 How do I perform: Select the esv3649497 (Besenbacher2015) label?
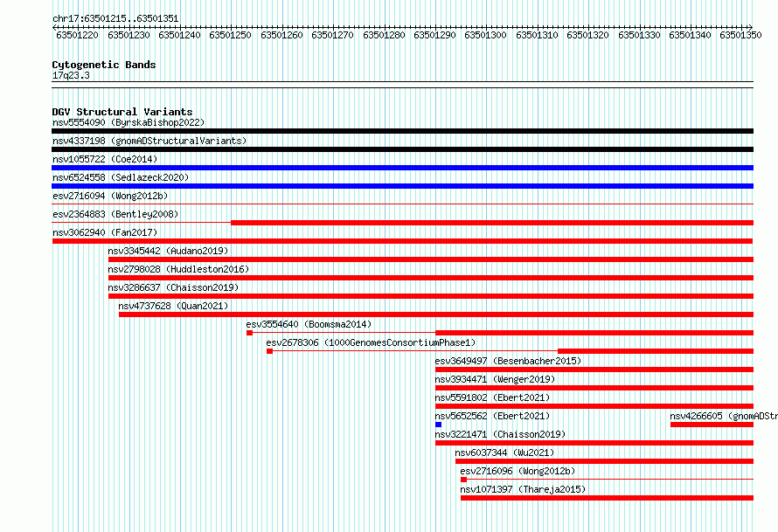click(508, 361)
